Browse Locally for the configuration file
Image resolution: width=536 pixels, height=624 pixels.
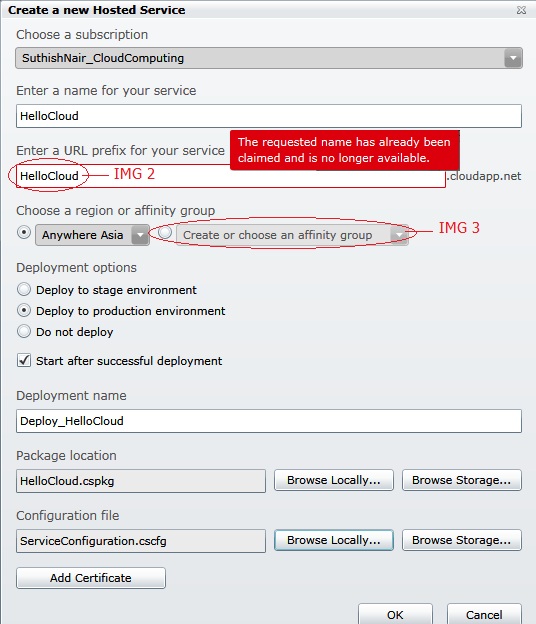[x=334, y=540]
